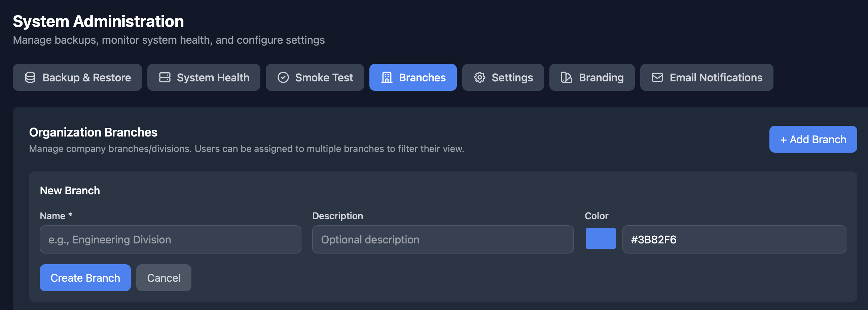Click the swatch icon on Branding tab
Viewport: 868px width, 310px height.
566,77
